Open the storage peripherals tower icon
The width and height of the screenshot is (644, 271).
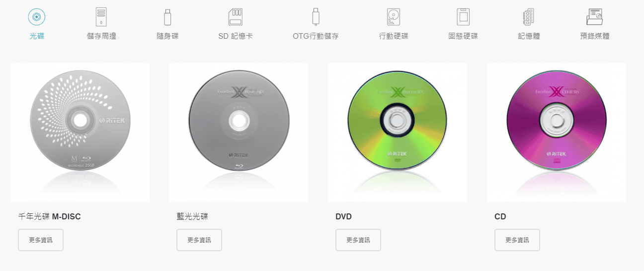click(101, 17)
